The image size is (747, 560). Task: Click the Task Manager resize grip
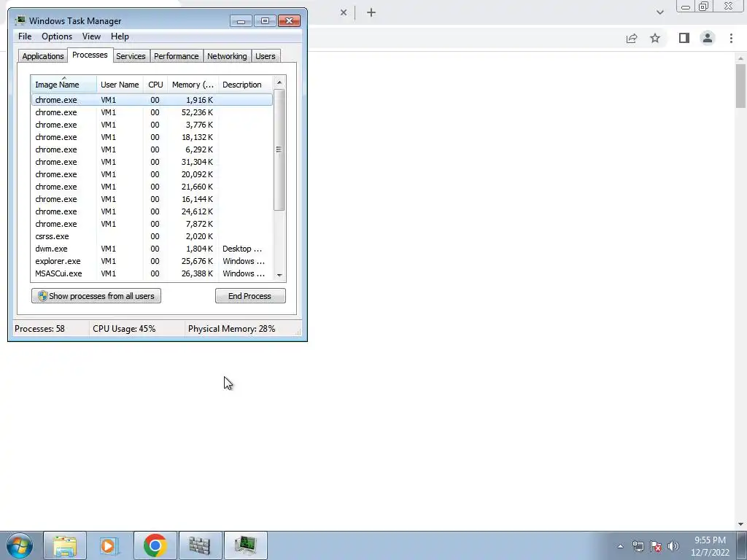298,332
